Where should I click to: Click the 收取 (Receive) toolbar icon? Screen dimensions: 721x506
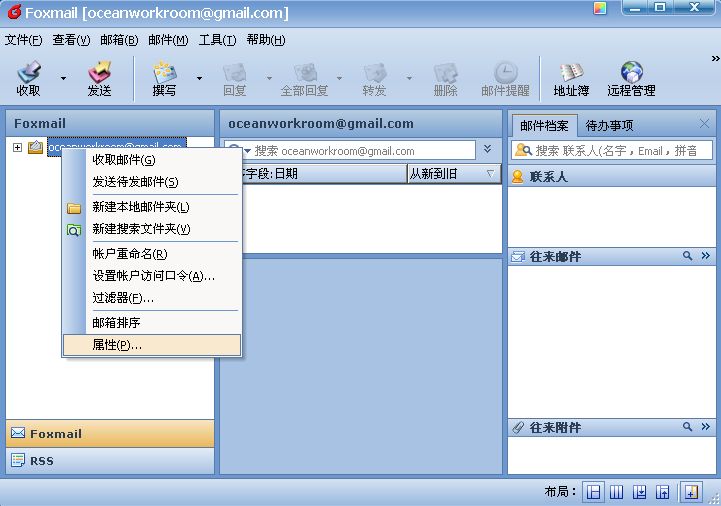pos(29,79)
